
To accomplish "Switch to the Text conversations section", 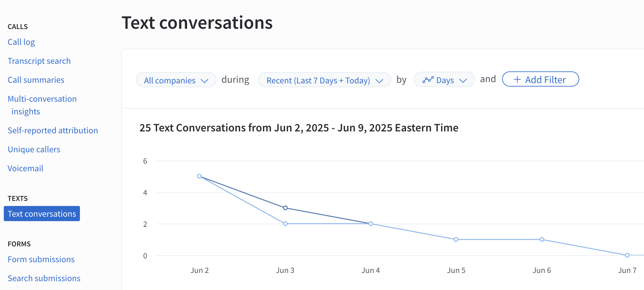I will 42,214.
